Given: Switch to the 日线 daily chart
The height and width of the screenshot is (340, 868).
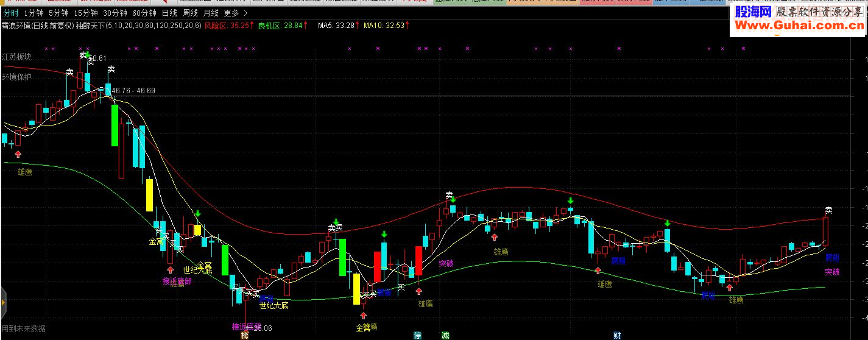Looking at the screenshot, I should point(170,13).
